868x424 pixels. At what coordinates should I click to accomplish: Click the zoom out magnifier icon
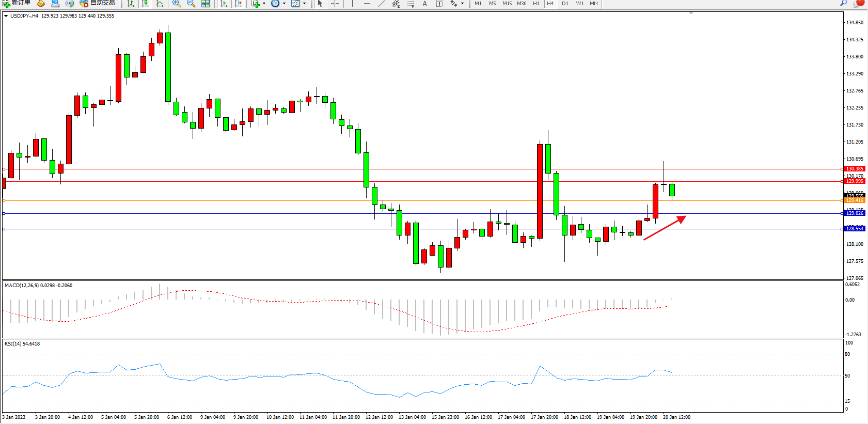coord(191,4)
